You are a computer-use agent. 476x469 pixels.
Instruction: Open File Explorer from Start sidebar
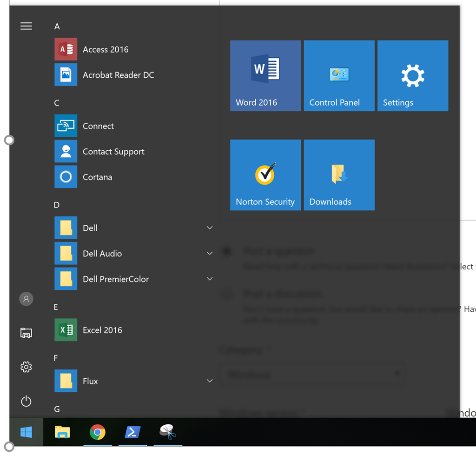(26, 333)
